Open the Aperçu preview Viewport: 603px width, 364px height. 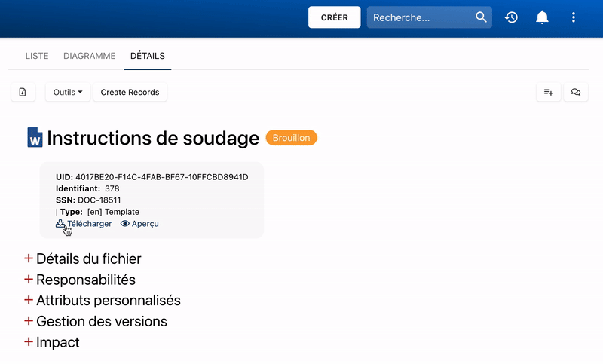click(x=139, y=224)
